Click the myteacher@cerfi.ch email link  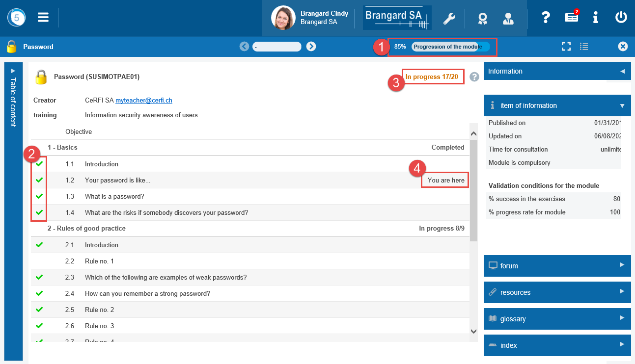click(143, 101)
